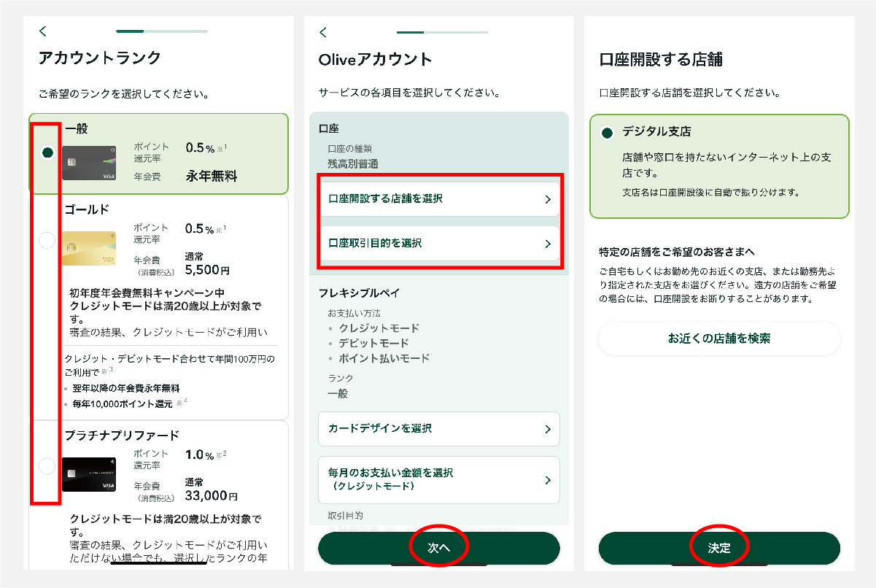
Task: Click 特定の店舗をご希望のお客さまへ heading
Action: (x=678, y=252)
